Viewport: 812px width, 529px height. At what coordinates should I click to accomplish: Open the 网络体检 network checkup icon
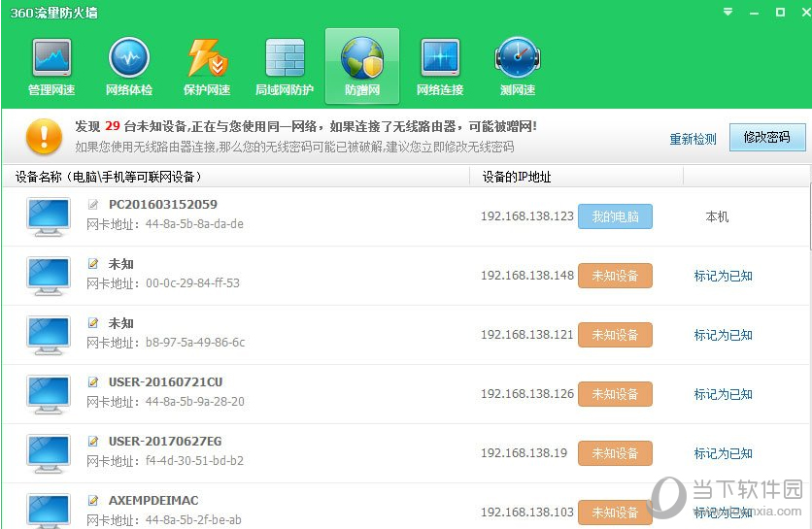coord(129,66)
